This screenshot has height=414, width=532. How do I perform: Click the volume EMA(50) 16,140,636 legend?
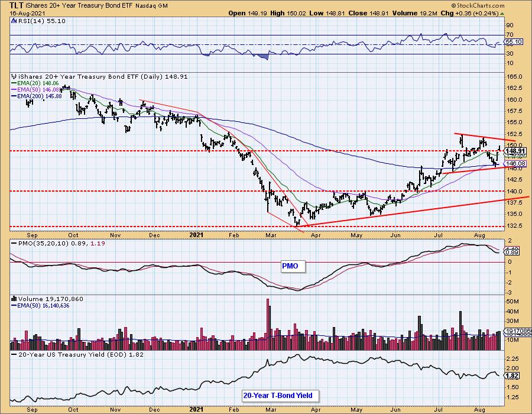pyautogui.click(x=40, y=305)
